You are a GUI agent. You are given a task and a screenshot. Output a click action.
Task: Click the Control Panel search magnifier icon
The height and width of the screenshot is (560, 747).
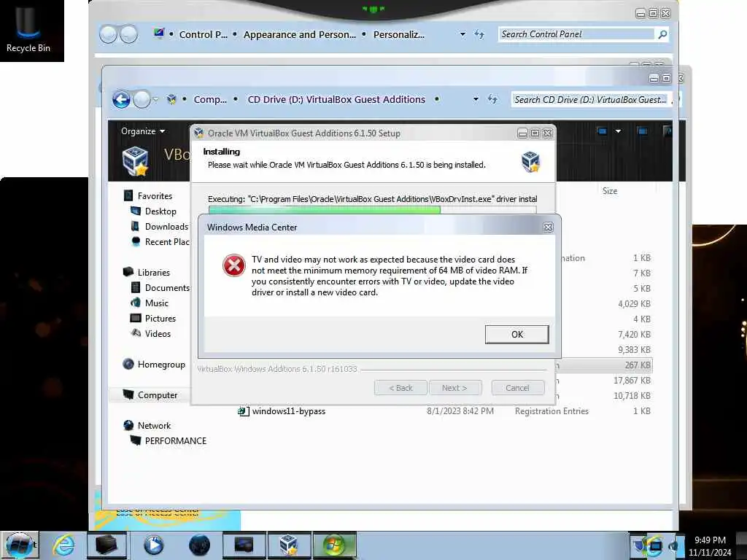662,34
